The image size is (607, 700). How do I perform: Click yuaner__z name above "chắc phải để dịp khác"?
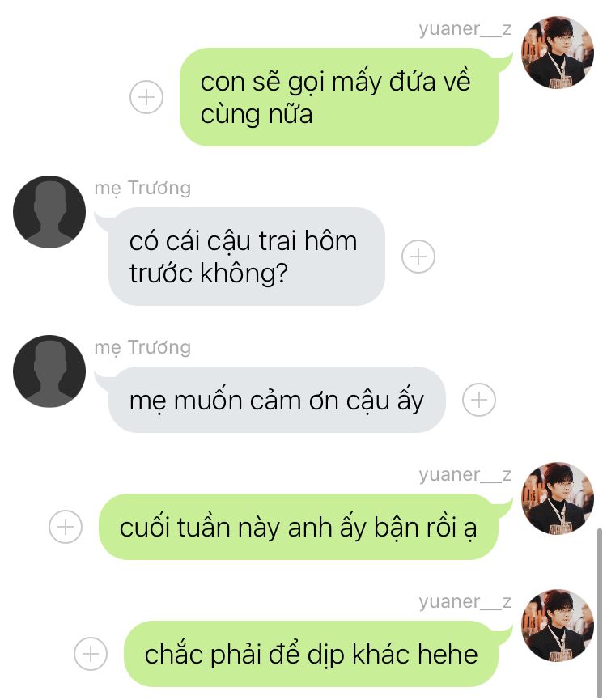465,602
